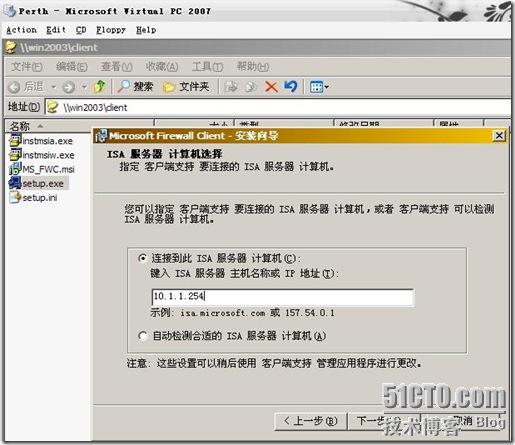
Task: Click the 下一步 next button
Action: [383, 421]
